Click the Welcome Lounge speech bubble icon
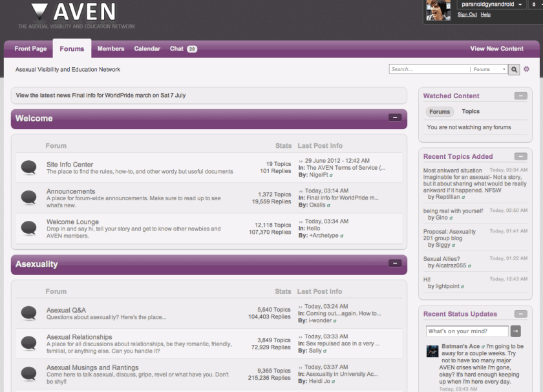Screen dimensions: 543x392 (x=28, y=228)
